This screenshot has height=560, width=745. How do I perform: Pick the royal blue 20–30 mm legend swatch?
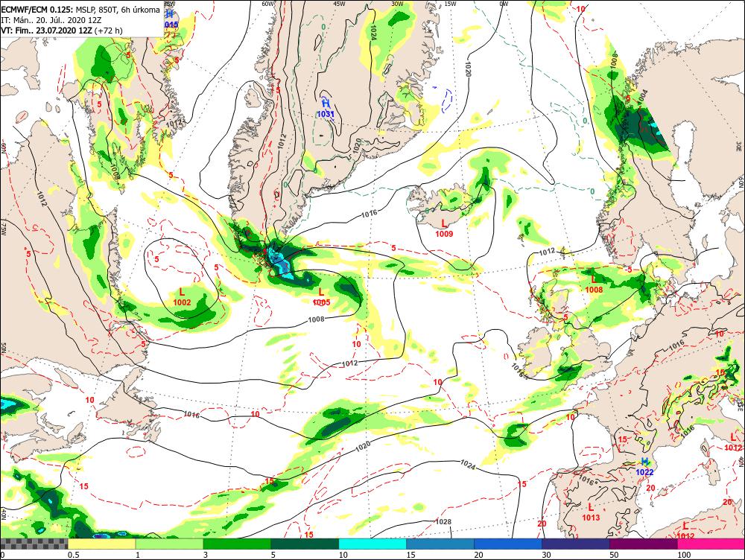coord(508,544)
